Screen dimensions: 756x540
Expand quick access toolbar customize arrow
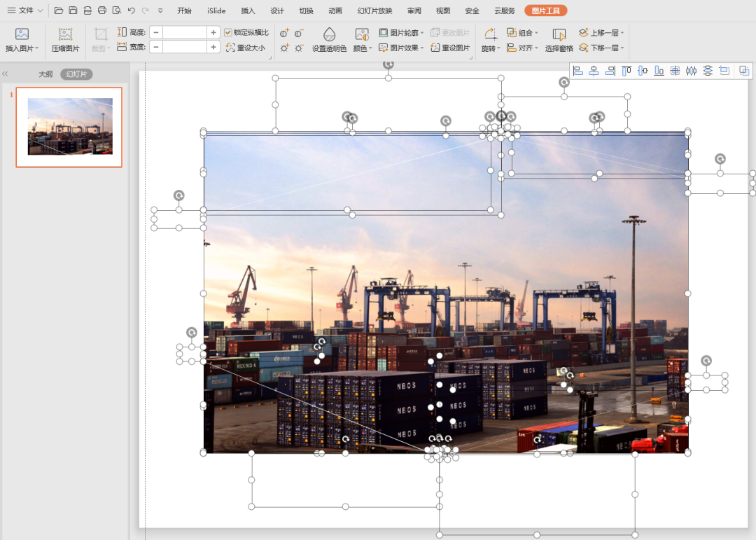click(x=160, y=10)
